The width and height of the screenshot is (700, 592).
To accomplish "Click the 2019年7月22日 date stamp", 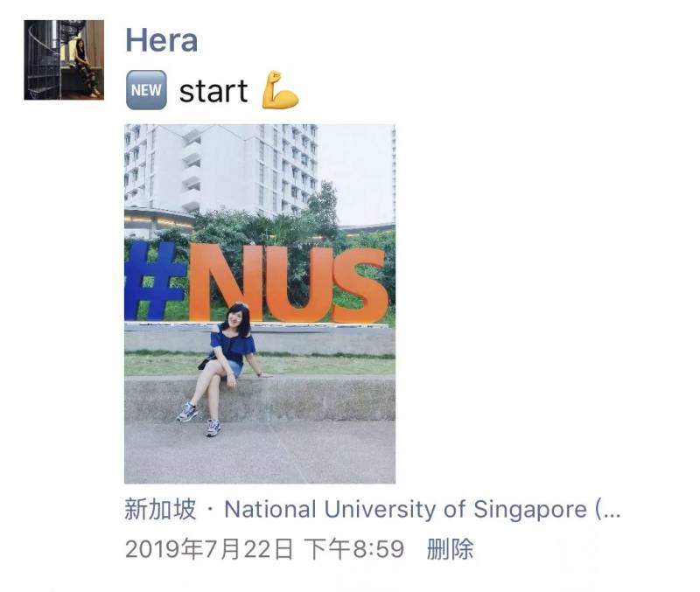I will pyautogui.click(x=209, y=549).
